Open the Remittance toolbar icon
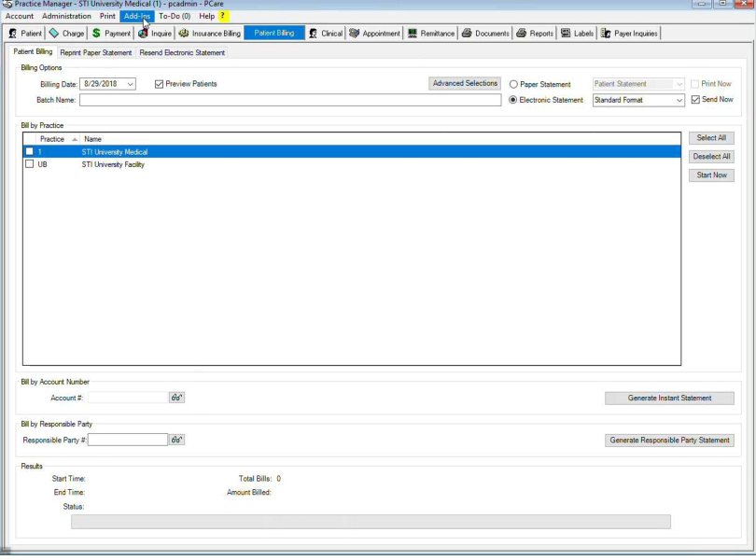The height and width of the screenshot is (560, 756). (413, 34)
